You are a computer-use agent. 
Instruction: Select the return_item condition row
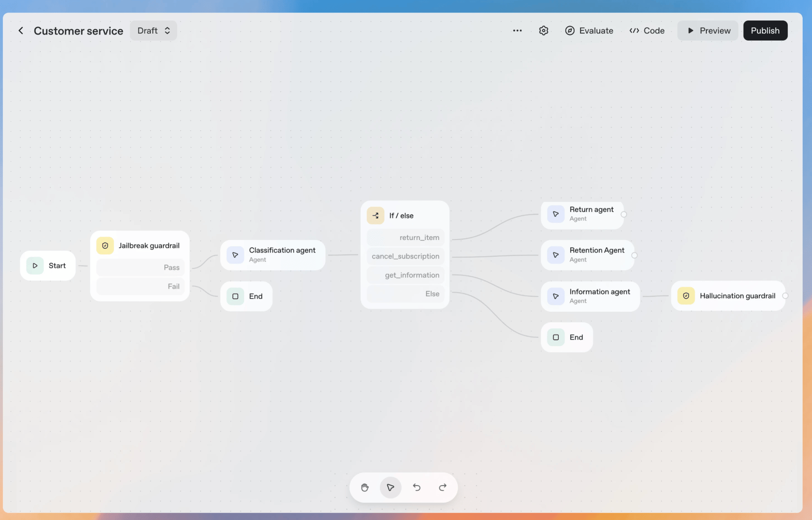[406, 238]
